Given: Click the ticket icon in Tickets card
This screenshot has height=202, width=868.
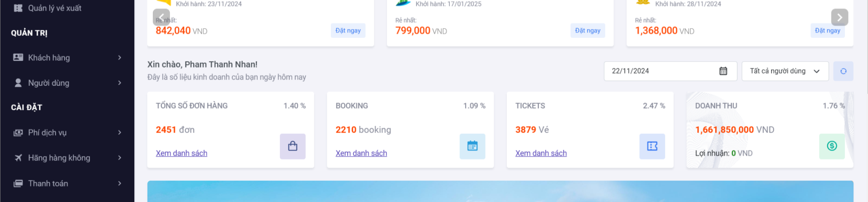Looking at the screenshot, I should [652, 146].
